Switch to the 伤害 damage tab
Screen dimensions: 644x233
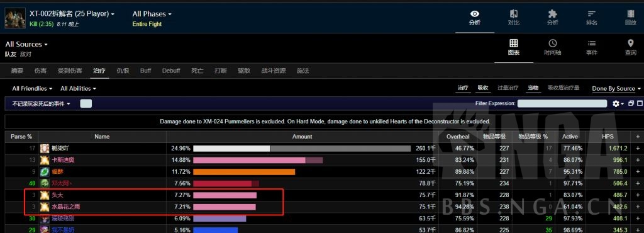(40, 71)
